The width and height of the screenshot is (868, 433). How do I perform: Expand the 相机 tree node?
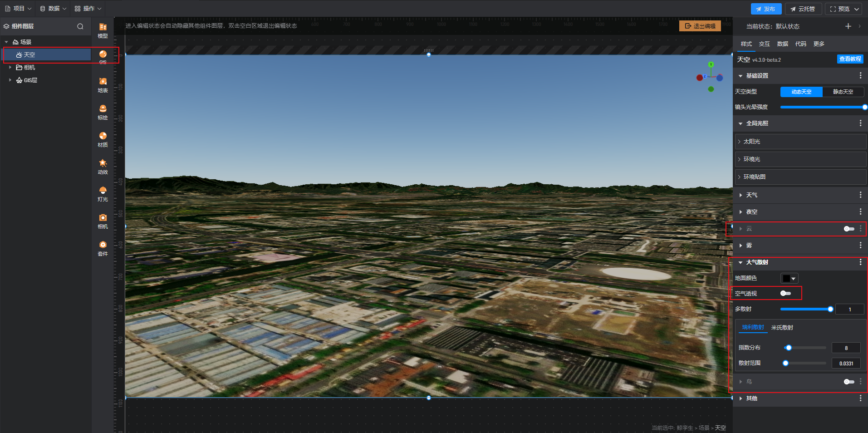coord(10,67)
